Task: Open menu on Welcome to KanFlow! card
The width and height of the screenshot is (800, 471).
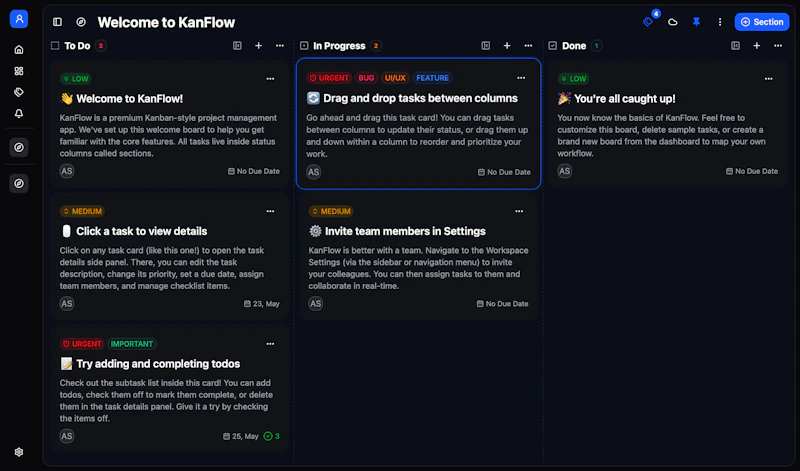Action: 270,79
